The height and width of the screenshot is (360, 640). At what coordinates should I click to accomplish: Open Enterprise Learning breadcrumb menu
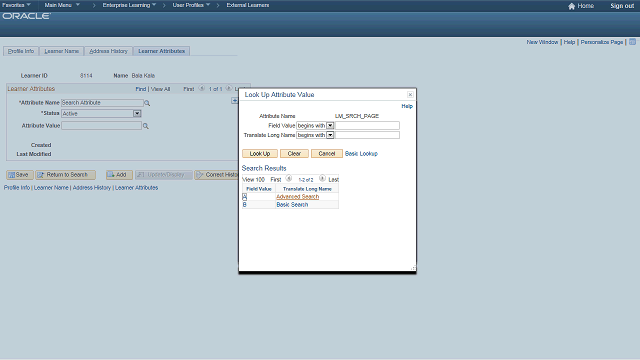click(x=129, y=5)
